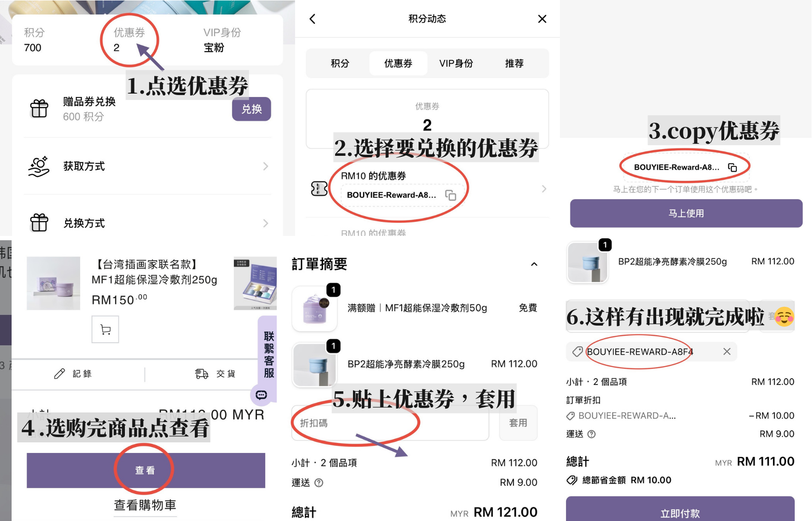Expand the 获取方式 row

click(x=265, y=166)
